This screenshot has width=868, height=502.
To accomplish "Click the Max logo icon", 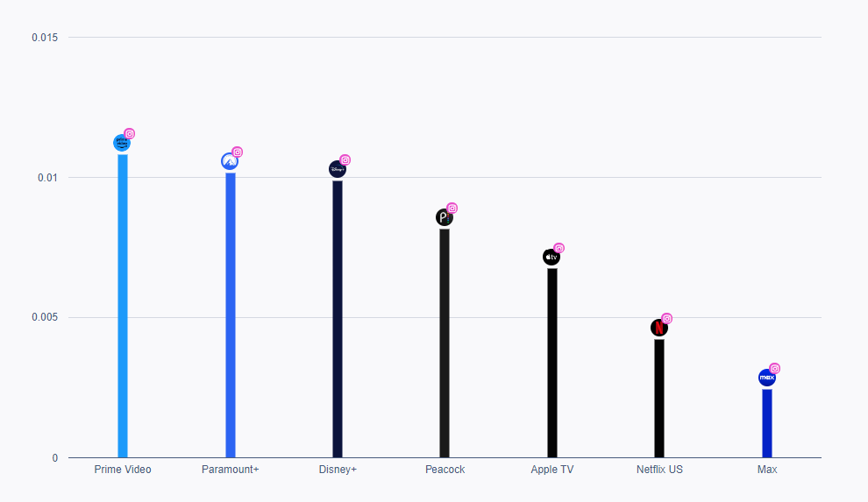I will coord(767,378).
